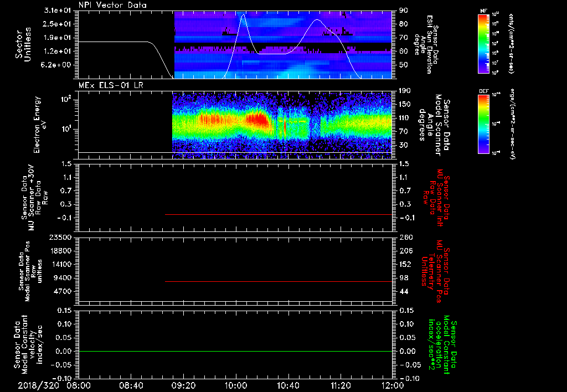Click the 10:40 time axis label
The height and width of the screenshot is (392, 567).
(288, 386)
